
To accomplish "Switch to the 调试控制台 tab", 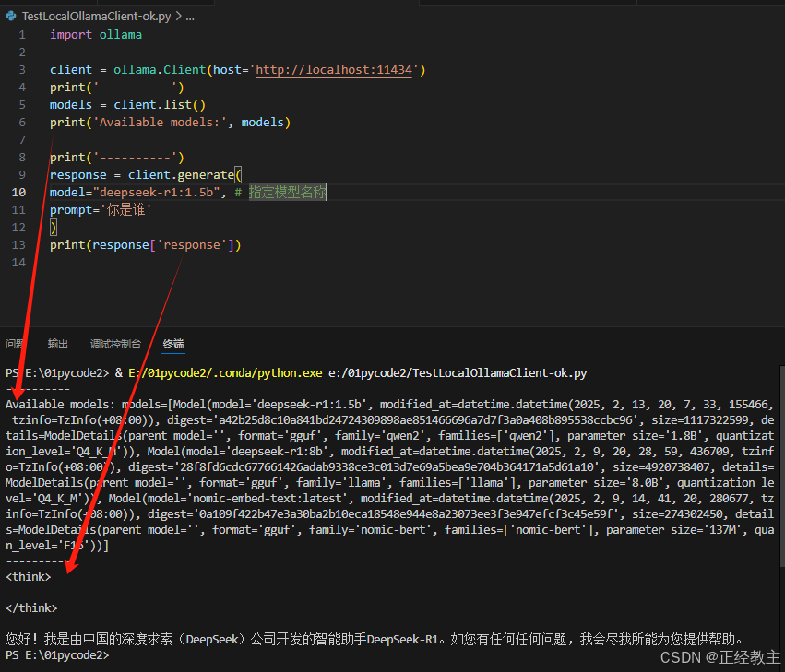I will 115,344.
